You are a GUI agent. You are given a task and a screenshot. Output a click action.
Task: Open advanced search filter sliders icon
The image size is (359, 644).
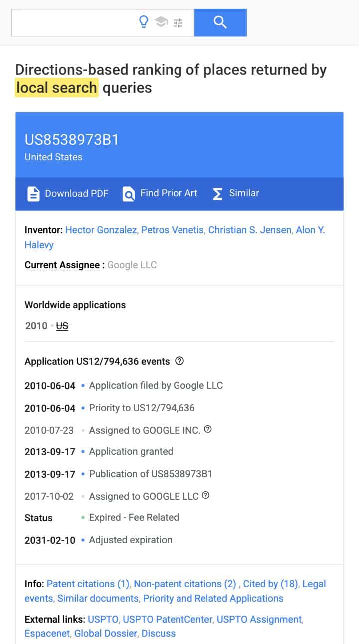click(x=178, y=22)
